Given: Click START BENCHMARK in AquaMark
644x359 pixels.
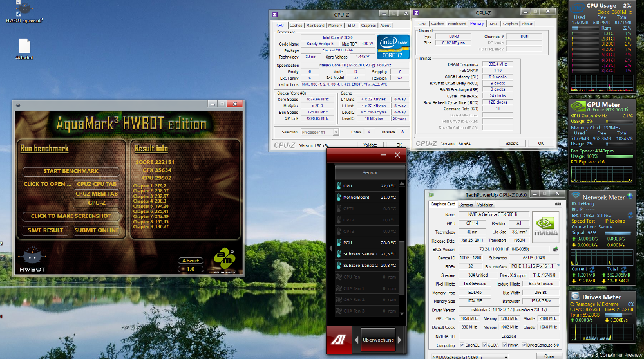Looking at the screenshot, I should click(71, 171).
